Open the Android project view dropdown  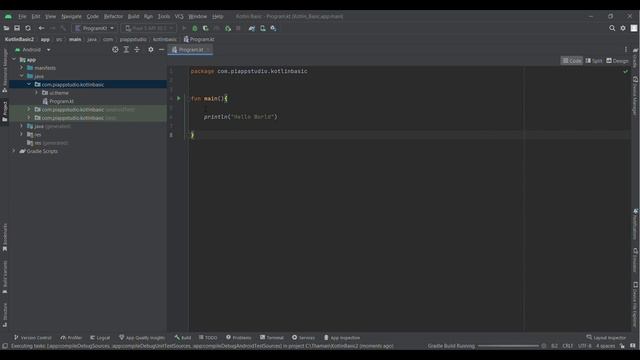(33, 50)
